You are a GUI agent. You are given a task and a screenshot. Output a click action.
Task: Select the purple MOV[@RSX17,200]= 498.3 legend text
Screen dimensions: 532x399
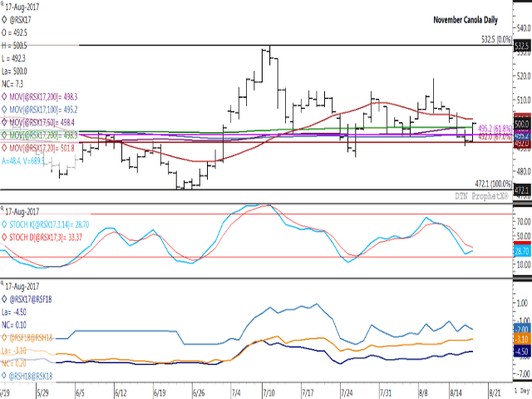coord(43,97)
